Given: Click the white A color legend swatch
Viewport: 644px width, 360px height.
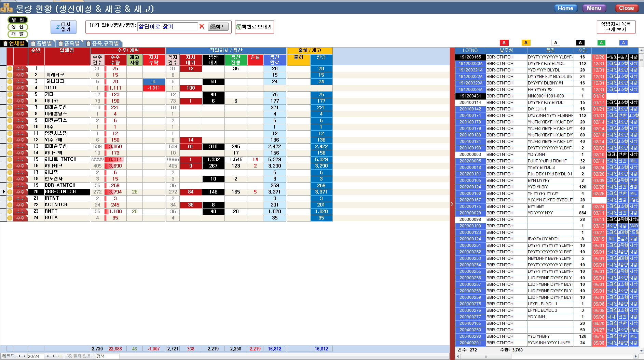Looking at the screenshot, I should (x=556, y=43).
